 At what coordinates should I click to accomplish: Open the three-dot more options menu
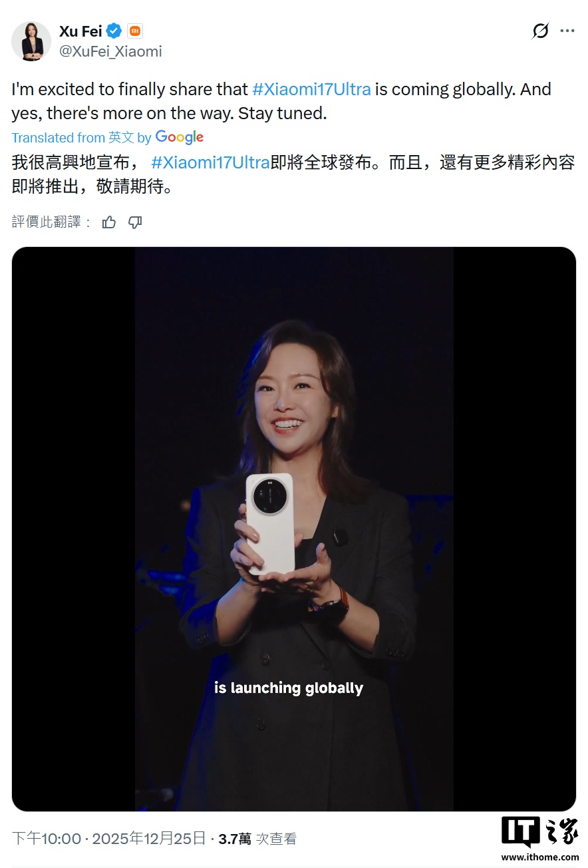567,31
